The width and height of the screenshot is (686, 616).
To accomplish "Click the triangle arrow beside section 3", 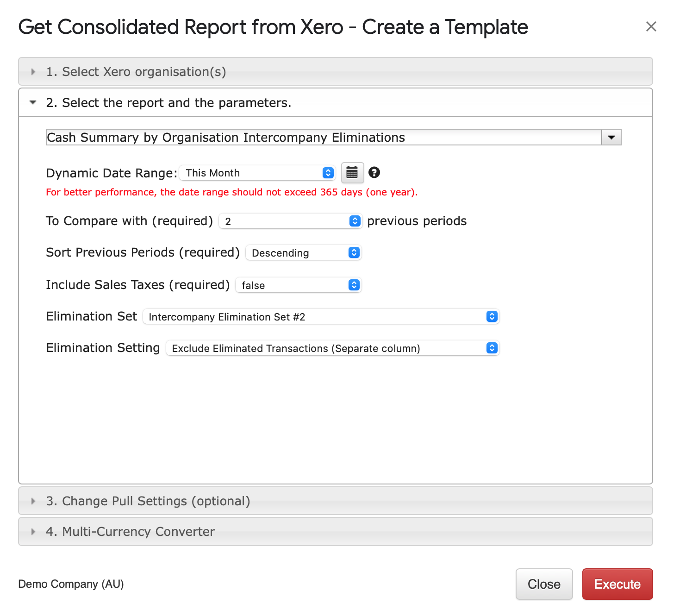I will pyautogui.click(x=33, y=501).
